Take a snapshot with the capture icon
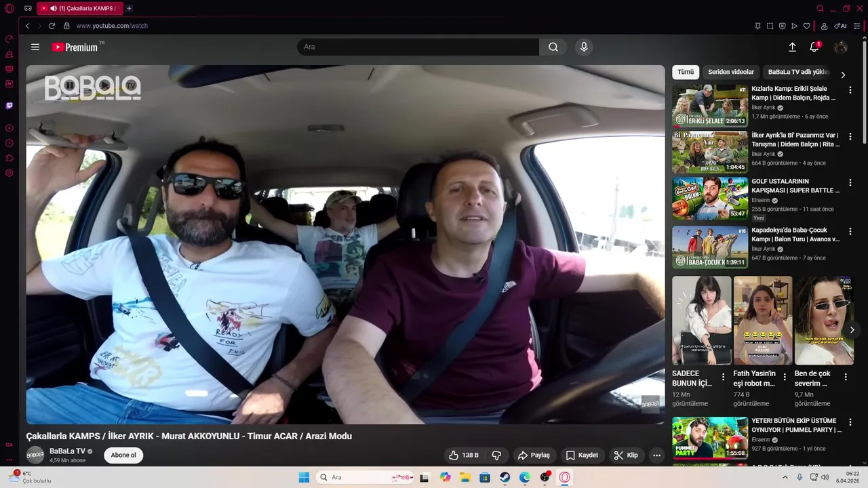 tap(770, 26)
